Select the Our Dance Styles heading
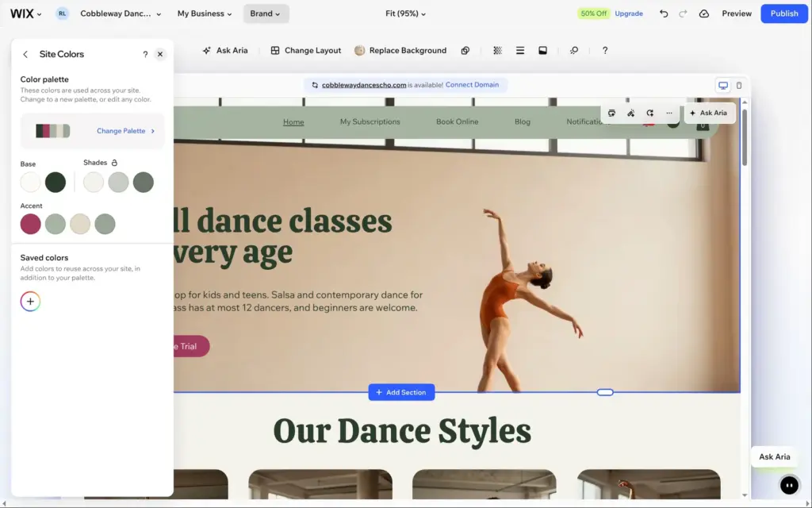This screenshot has height=508, width=812. click(x=402, y=431)
